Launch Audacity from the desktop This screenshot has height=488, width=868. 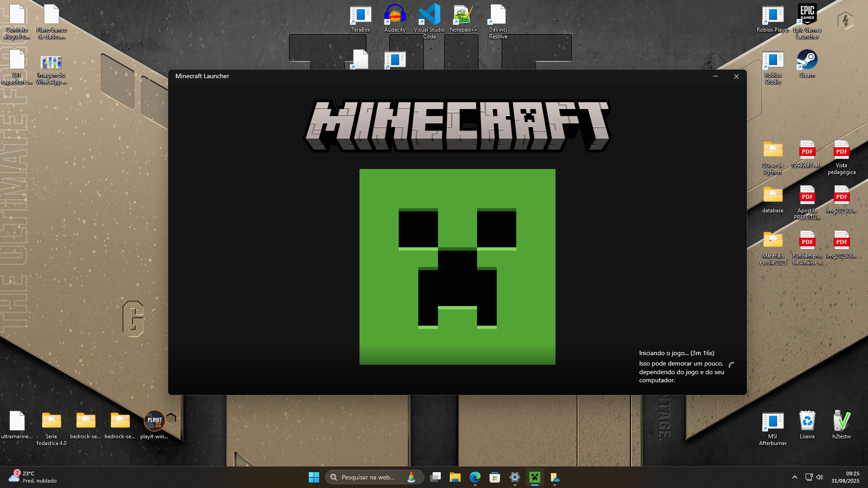click(395, 19)
